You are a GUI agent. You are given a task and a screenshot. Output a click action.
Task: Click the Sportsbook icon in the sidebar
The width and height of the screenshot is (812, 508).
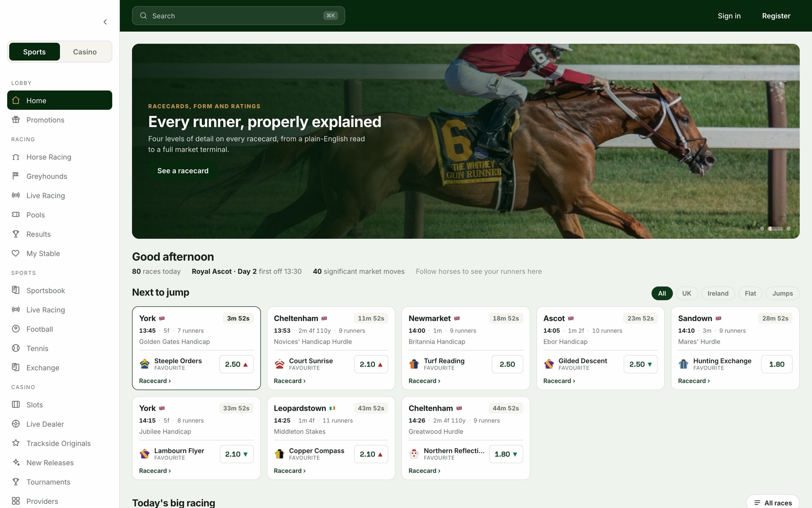16,290
